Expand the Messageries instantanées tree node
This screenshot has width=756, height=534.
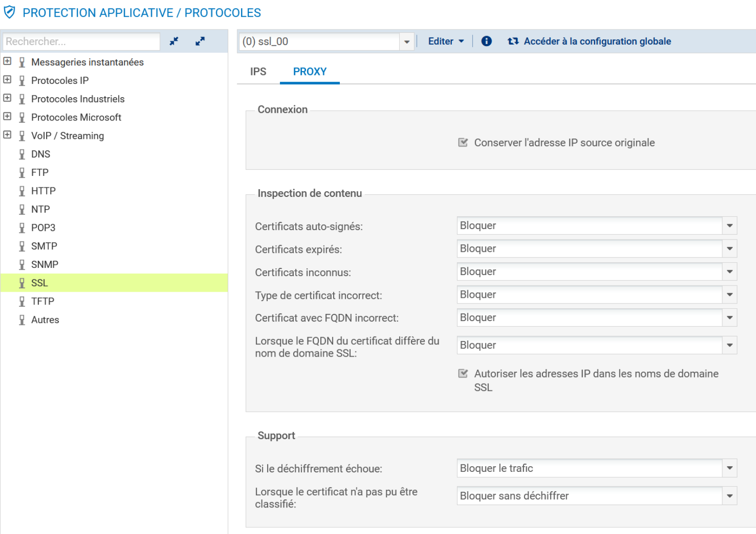[7, 61]
